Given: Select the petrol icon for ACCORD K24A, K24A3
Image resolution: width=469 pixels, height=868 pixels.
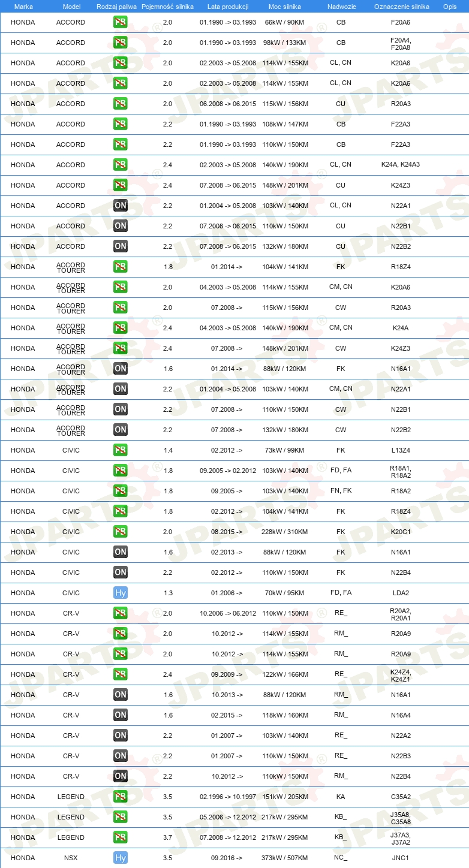Looking at the screenshot, I should pos(121,165).
